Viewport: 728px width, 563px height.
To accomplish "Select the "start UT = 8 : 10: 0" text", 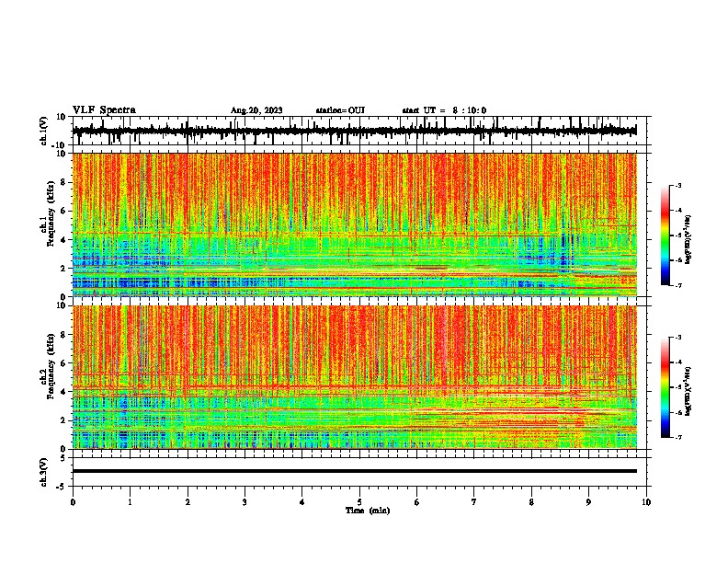I will (x=444, y=110).
